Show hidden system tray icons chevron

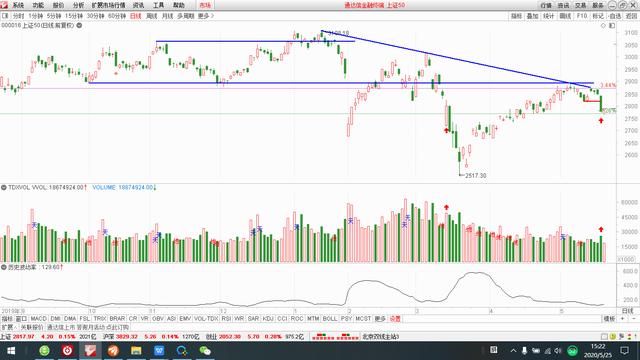click(513, 351)
